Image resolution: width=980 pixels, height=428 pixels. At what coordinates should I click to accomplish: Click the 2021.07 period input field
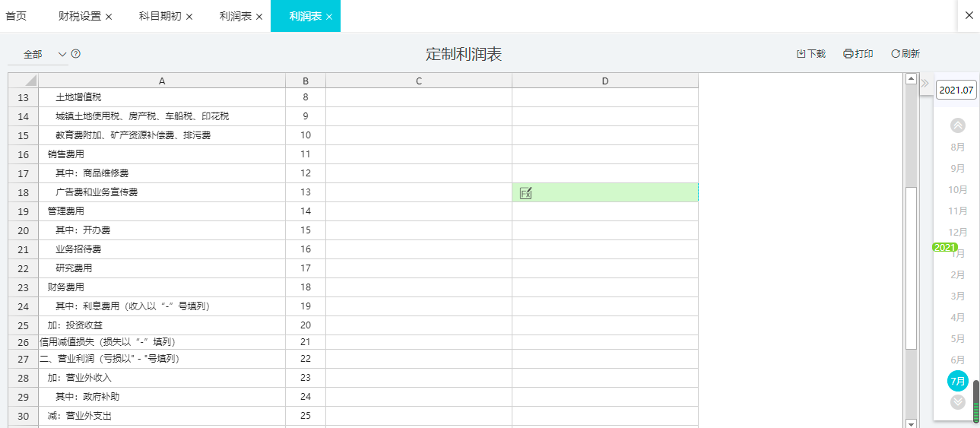click(x=956, y=90)
